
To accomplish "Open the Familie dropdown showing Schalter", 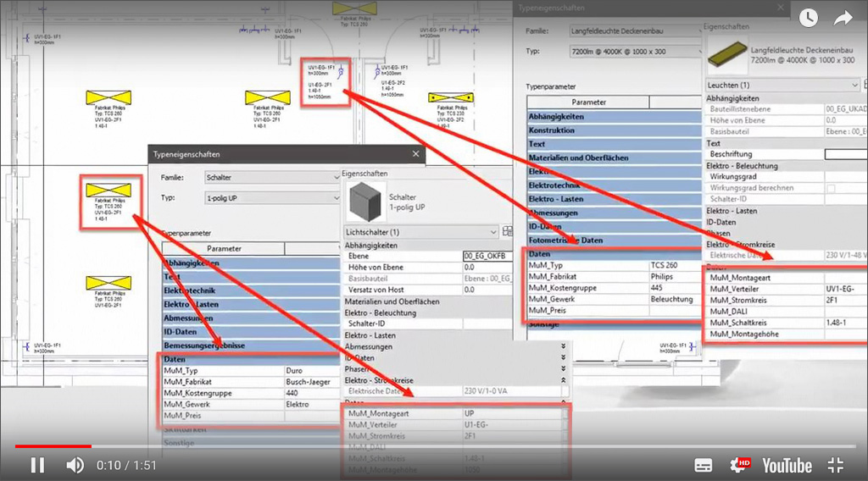I will (x=271, y=178).
